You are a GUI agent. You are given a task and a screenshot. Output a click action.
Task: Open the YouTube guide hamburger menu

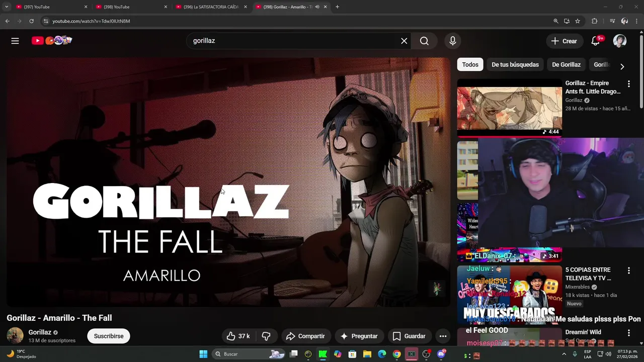click(15, 41)
